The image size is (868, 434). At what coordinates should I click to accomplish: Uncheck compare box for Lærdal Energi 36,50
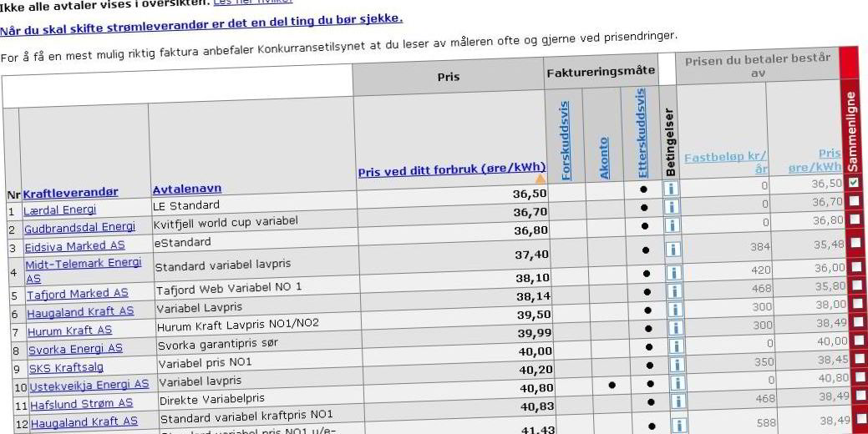854,182
